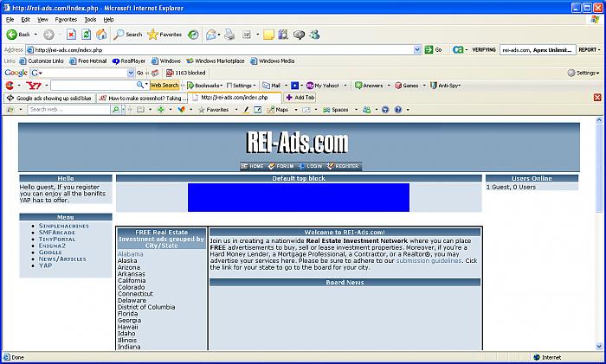606x364 pixels.
Task: Click the solid blue ad banner
Action: (299, 197)
